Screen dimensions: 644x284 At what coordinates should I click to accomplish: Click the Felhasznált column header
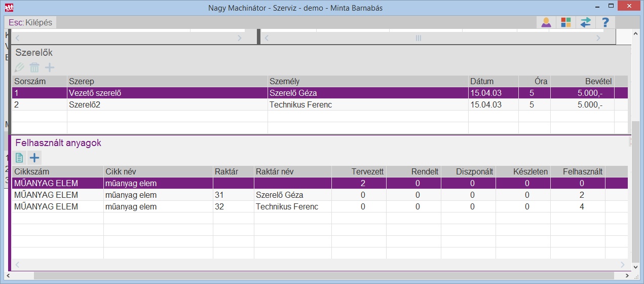tap(578, 171)
